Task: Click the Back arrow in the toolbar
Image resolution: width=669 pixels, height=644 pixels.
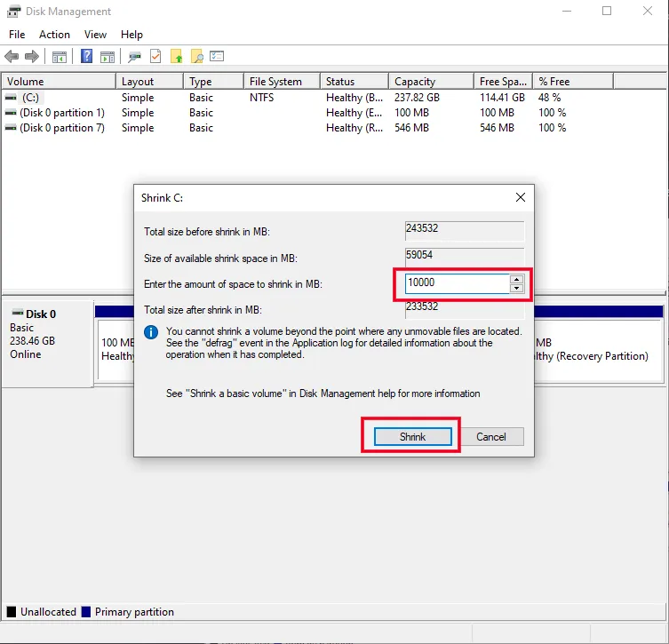Action: click(12, 57)
